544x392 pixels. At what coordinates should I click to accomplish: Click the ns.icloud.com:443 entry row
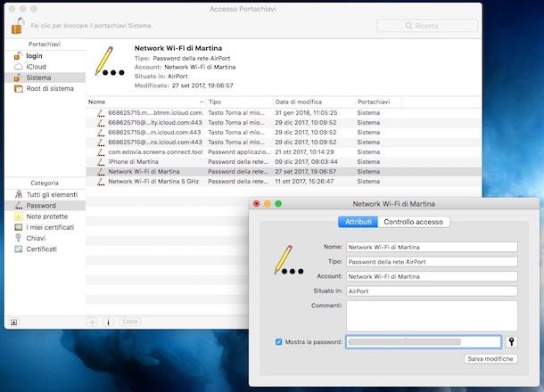284,143
